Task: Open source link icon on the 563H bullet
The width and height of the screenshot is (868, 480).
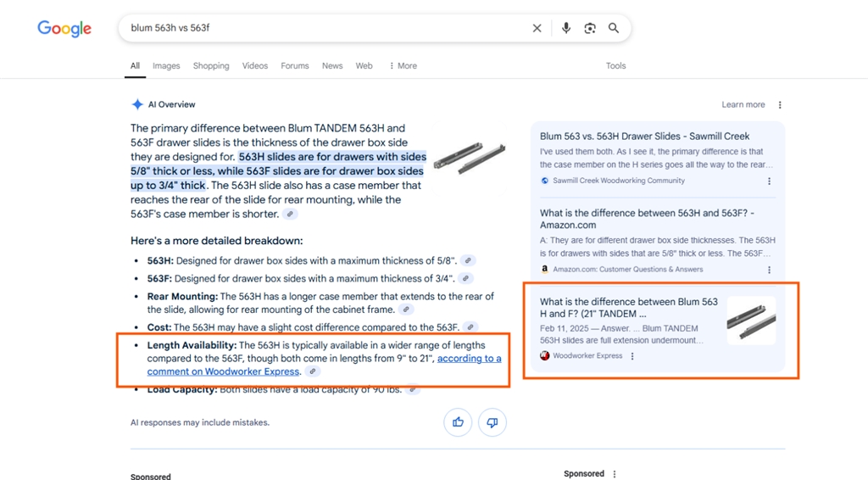Action: click(468, 260)
